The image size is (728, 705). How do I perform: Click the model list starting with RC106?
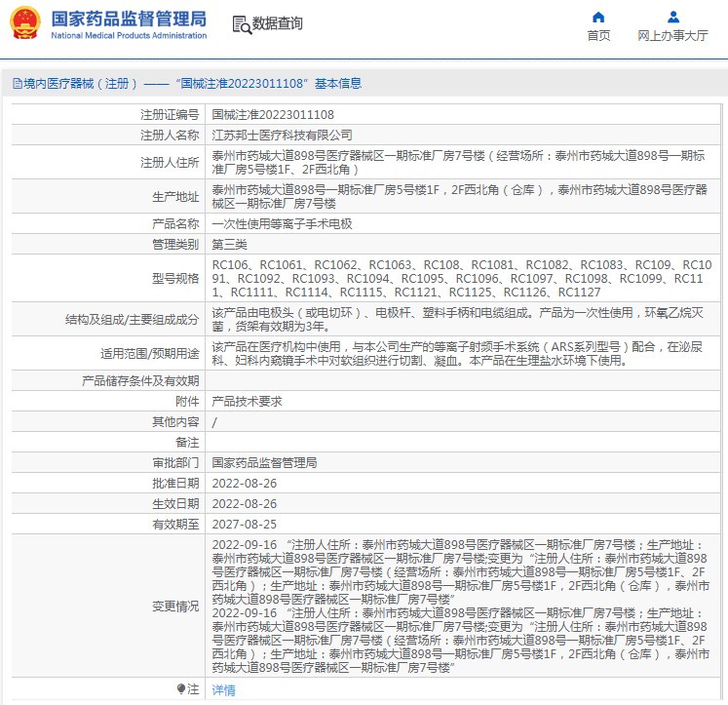(462, 279)
